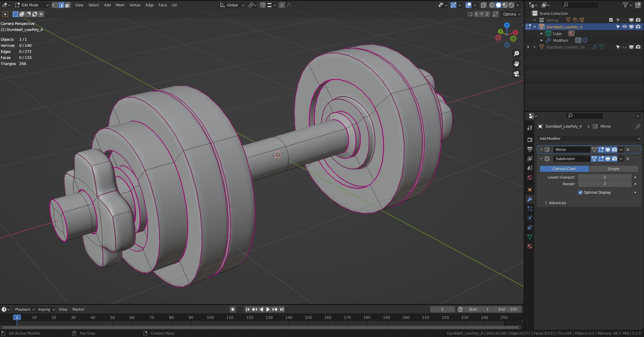The height and width of the screenshot is (337, 644).
Task: Toggle proportional editing in the header
Action: [282, 5]
